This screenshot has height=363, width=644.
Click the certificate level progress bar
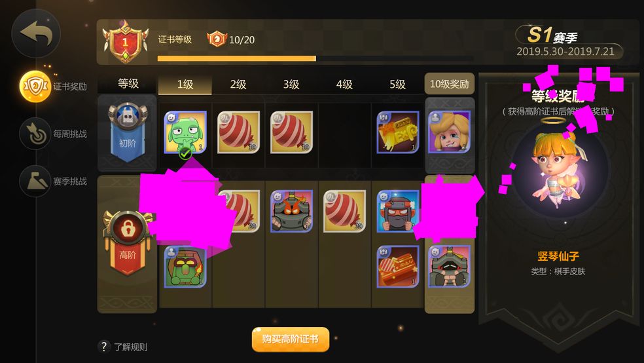(x=315, y=58)
